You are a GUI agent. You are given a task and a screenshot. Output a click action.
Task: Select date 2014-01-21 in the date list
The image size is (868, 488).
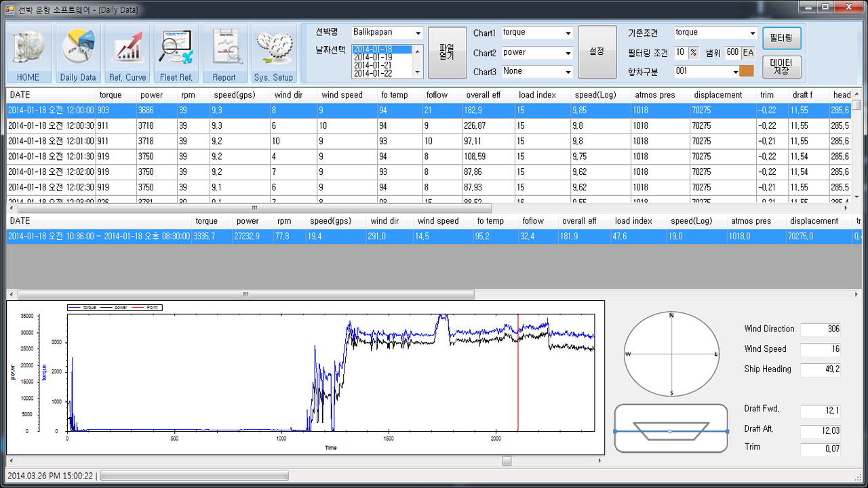(372, 65)
